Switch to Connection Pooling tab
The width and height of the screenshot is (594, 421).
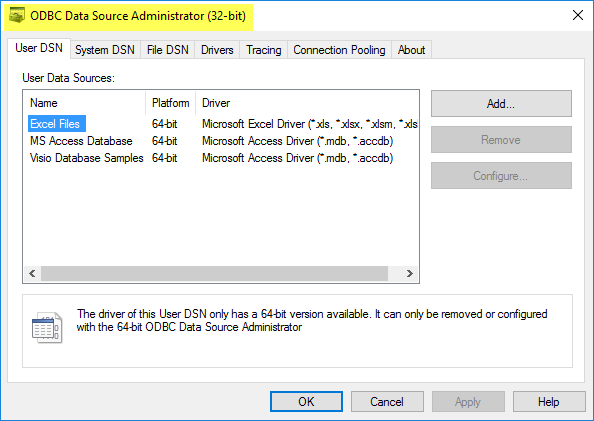[339, 50]
